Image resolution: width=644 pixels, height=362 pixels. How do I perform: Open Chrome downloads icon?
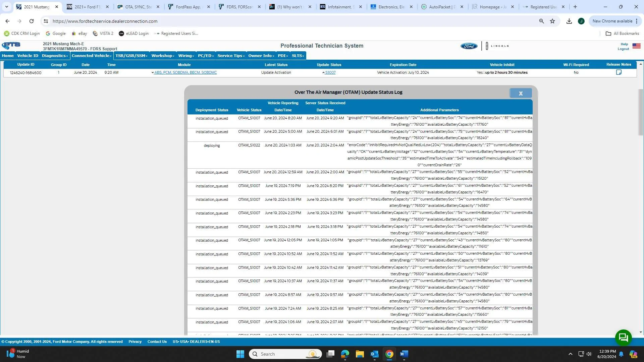pyautogui.click(x=569, y=21)
